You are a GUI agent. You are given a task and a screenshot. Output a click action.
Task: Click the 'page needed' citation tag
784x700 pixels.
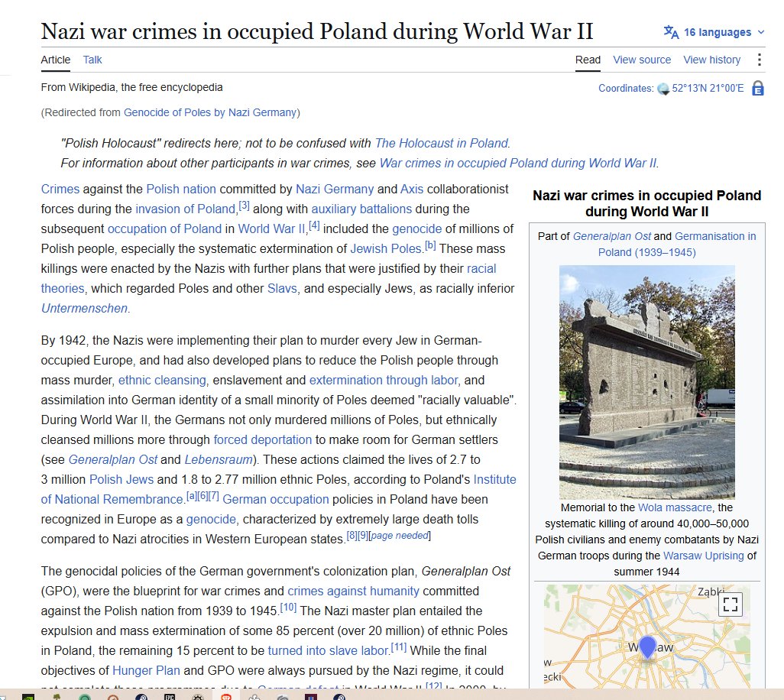400,536
